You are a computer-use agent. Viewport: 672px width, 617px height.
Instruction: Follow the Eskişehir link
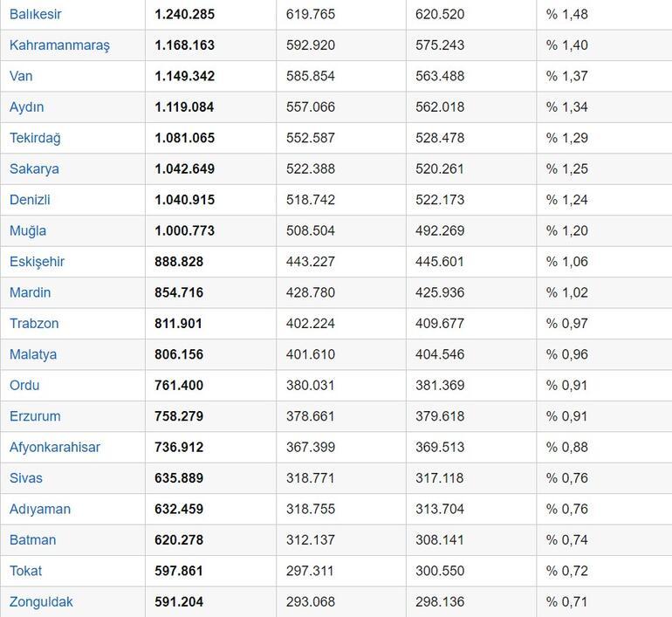point(37,262)
